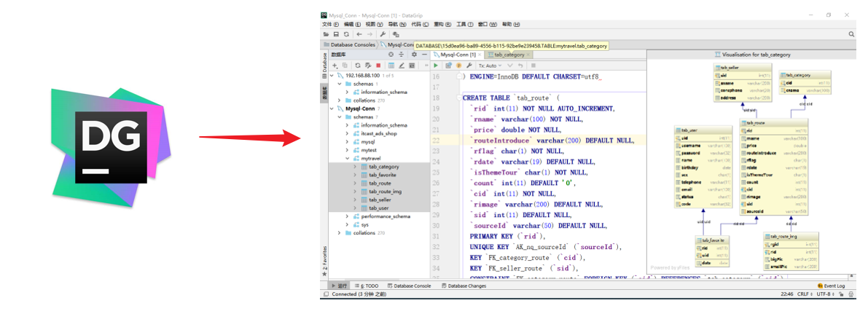Open the Database Console tool window

[410, 286]
